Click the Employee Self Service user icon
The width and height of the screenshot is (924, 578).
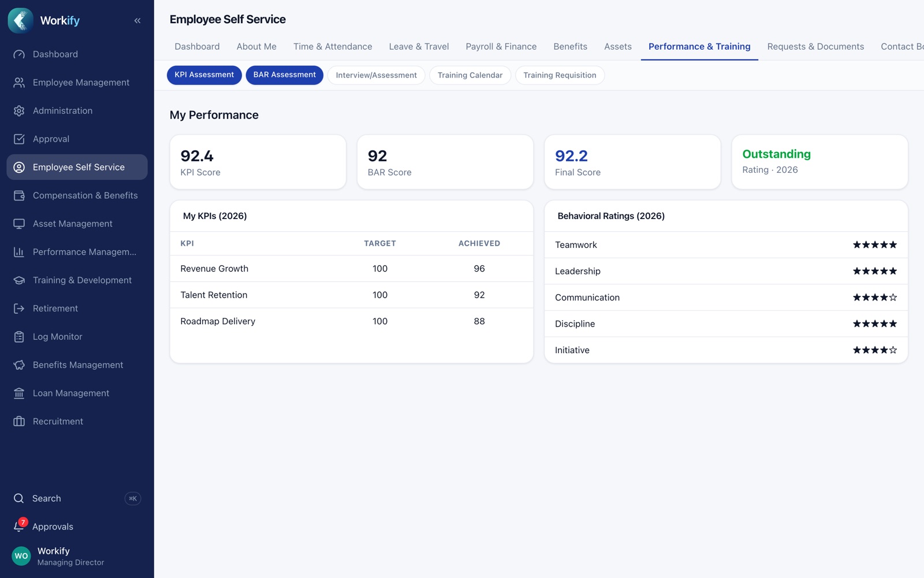tap(19, 168)
